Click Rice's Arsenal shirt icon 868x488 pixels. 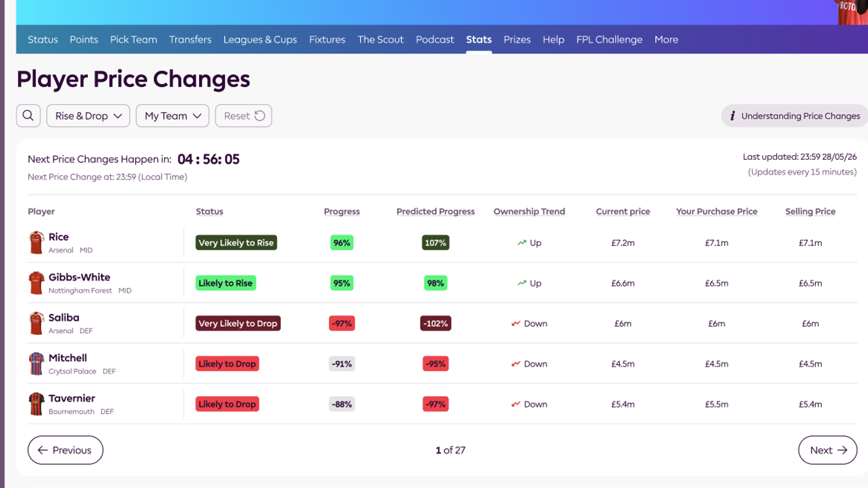pos(36,243)
